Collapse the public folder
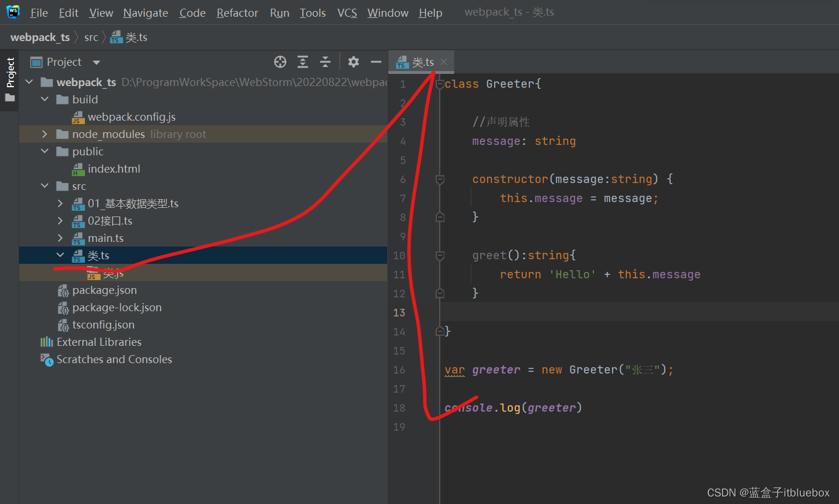 click(44, 151)
